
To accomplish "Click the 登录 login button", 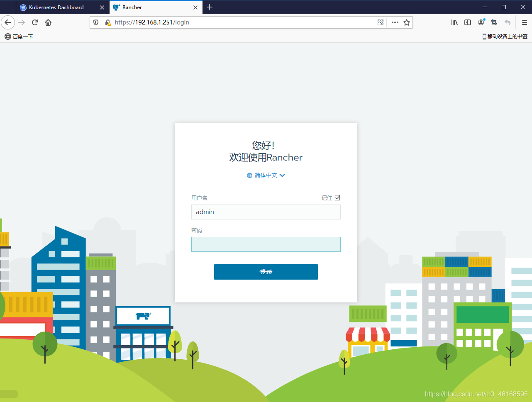I will pos(266,272).
